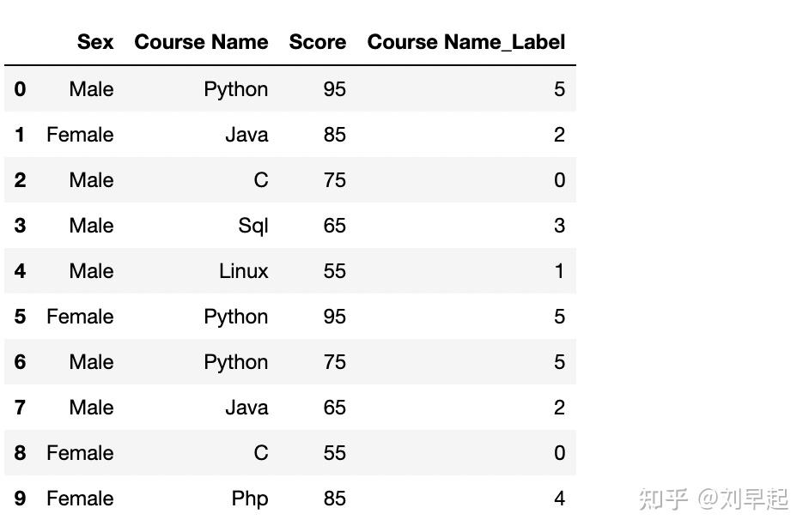This screenshot has height=532, width=809.
Task: Click row index 5
Action: [x=20, y=317]
